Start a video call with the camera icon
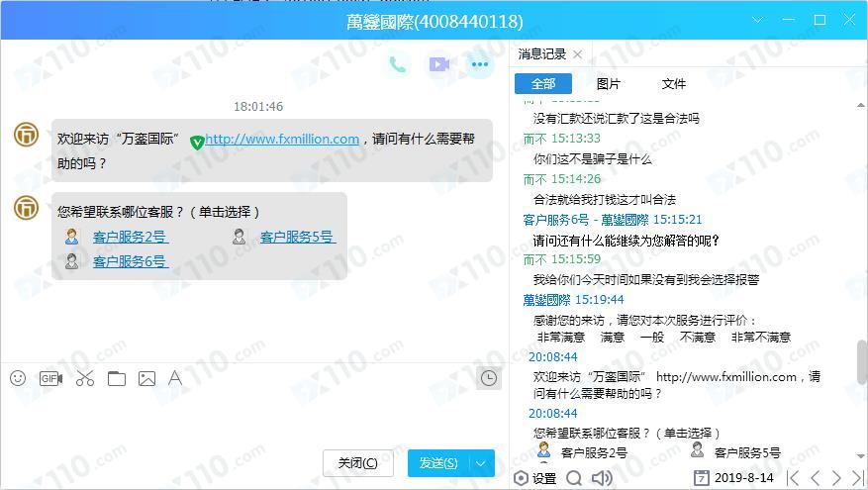The width and height of the screenshot is (868, 490). point(439,65)
